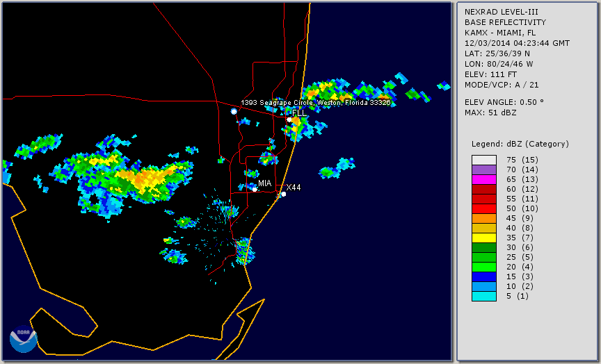601x364 pixels.
Task: Click the 10 dBZ light blue swatch
Action: (x=484, y=286)
